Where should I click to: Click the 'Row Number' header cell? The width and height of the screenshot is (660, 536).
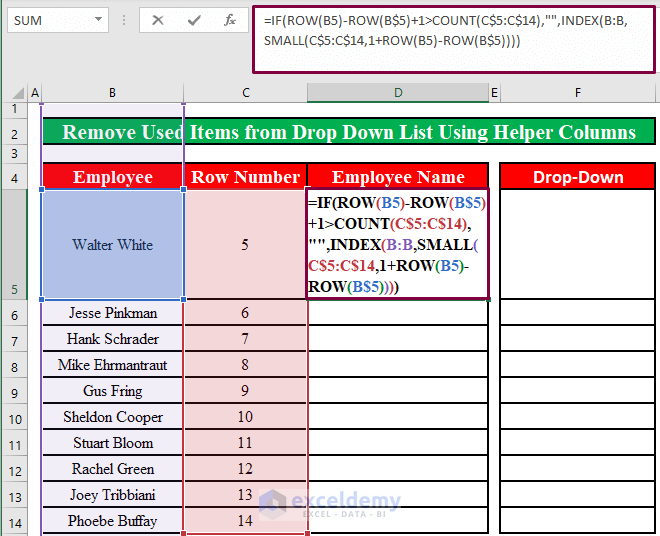pyautogui.click(x=245, y=176)
